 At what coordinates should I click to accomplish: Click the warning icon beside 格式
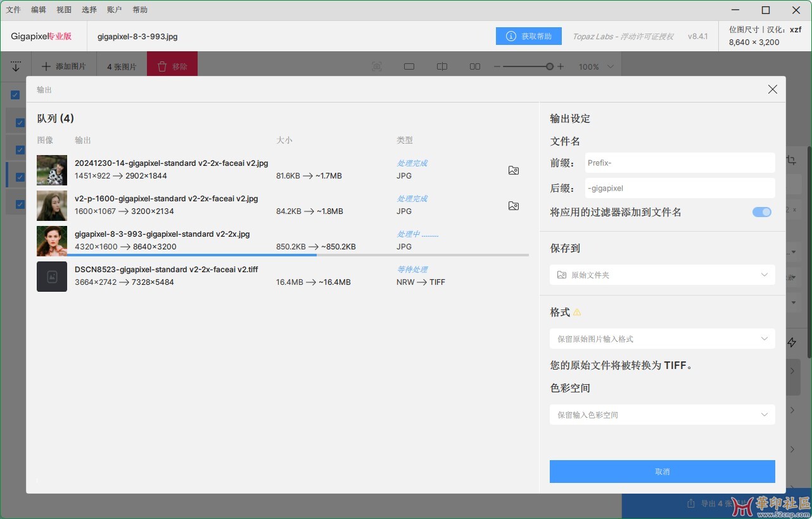pyautogui.click(x=577, y=313)
